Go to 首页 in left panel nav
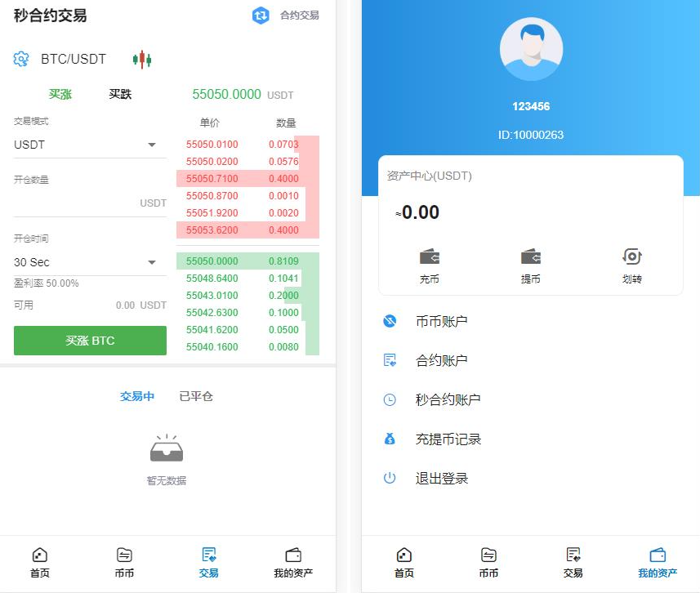Image resolution: width=700 pixels, height=593 pixels. 40,563
